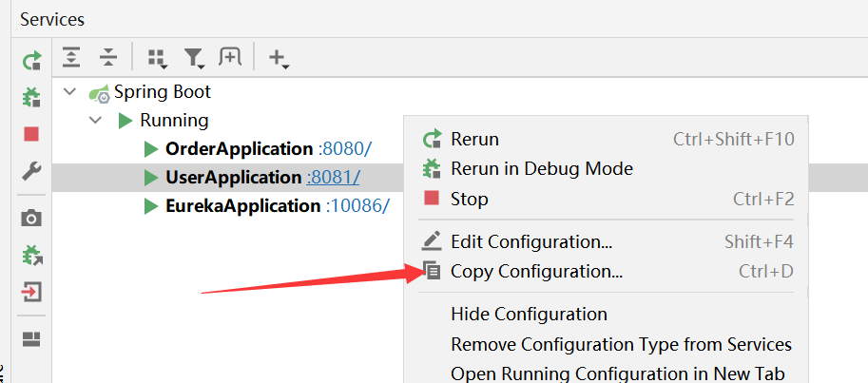Select EurekaApplication in the services tree
The height and width of the screenshot is (383, 868).
point(243,206)
